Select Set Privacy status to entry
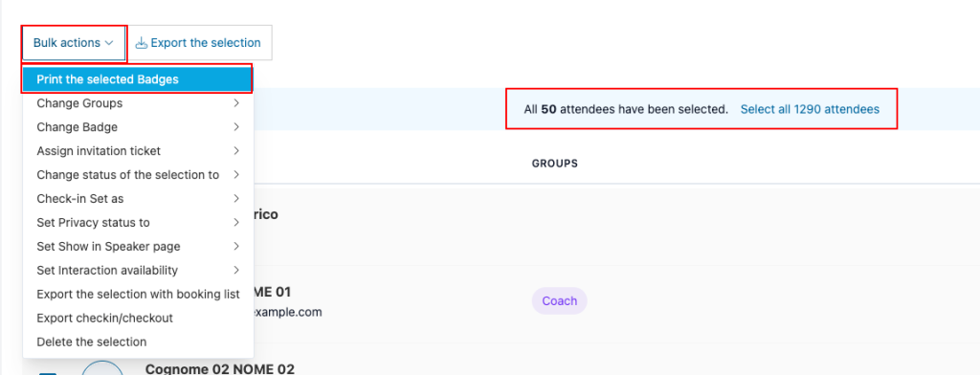Viewport: 980px width, 375px height. [x=138, y=223]
